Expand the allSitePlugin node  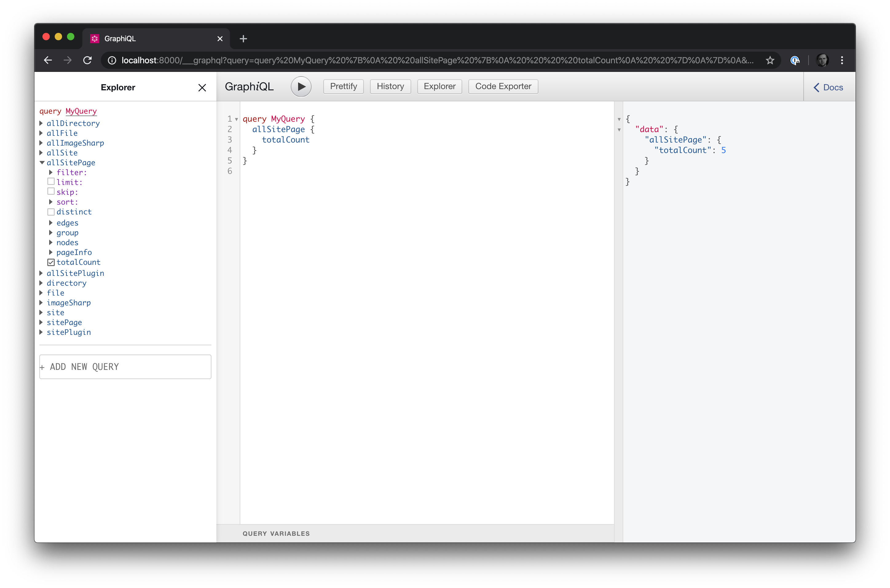pyautogui.click(x=41, y=273)
